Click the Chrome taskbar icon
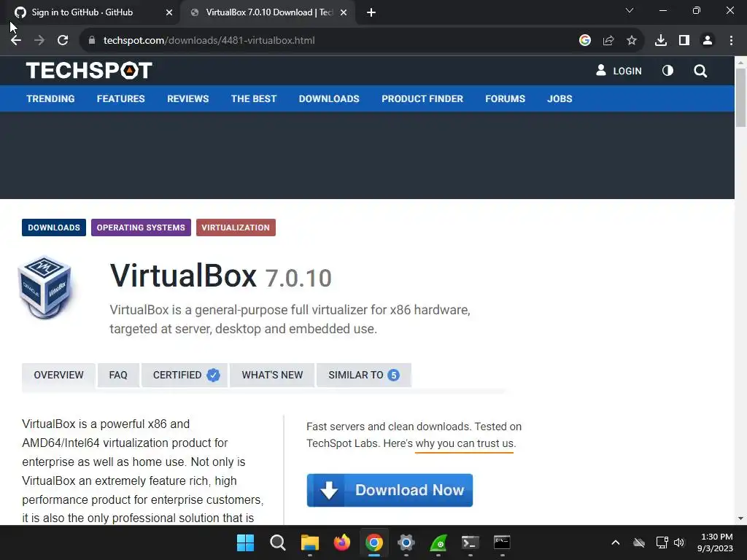This screenshot has height=560, width=747. tap(374, 542)
